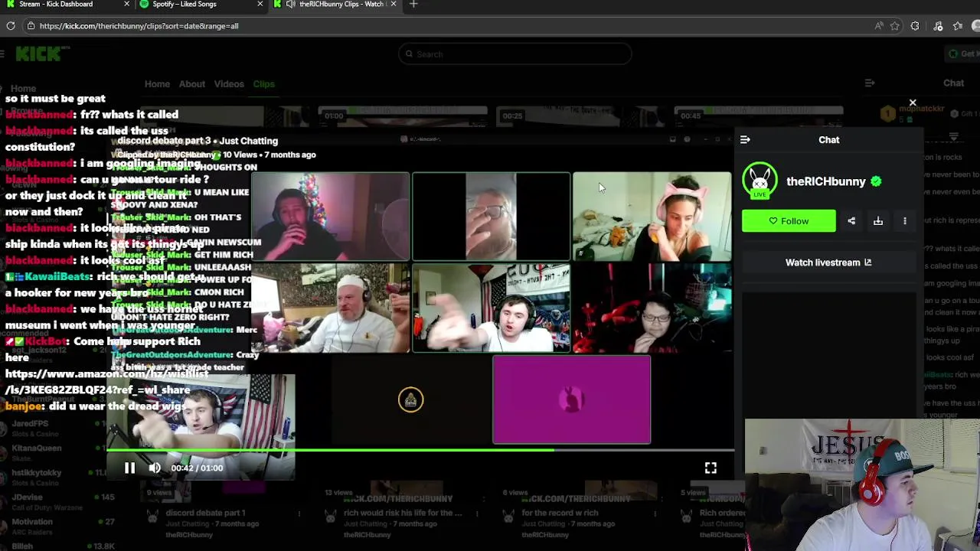
Task: Pause the clip playback
Action: (x=129, y=468)
